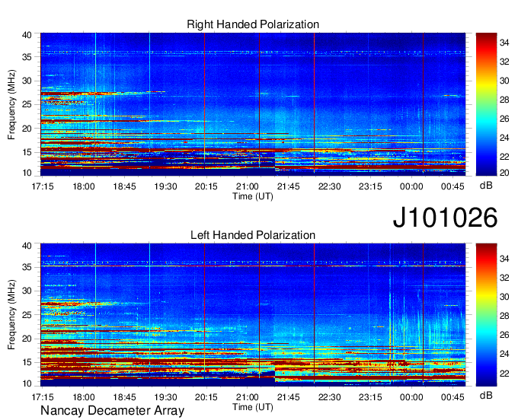Image resolution: width=518 pixels, height=420 pixels.
Task: Click the 00:00 tick on bottom time axis
Action: (x=411, y=397)
